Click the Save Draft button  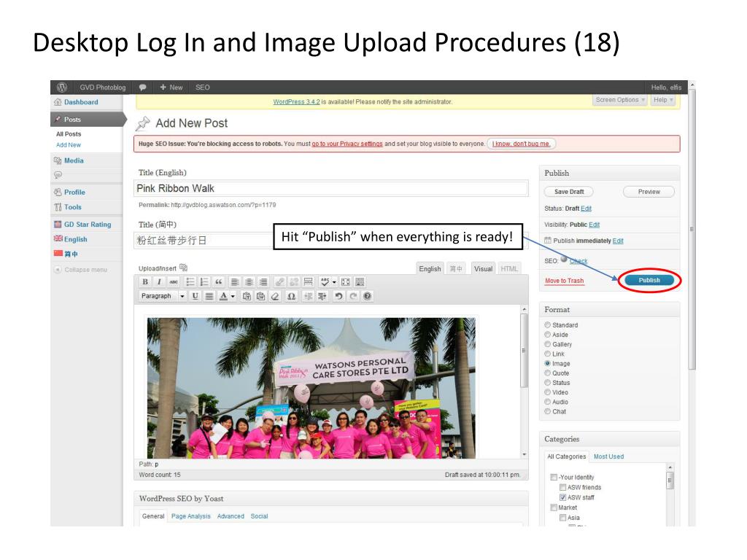[569, 192]
